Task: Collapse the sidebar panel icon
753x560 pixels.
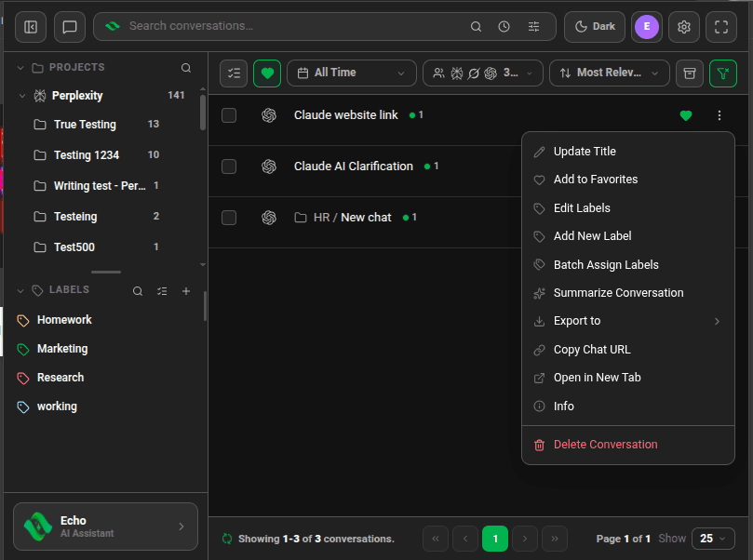Action: point(31,27)
